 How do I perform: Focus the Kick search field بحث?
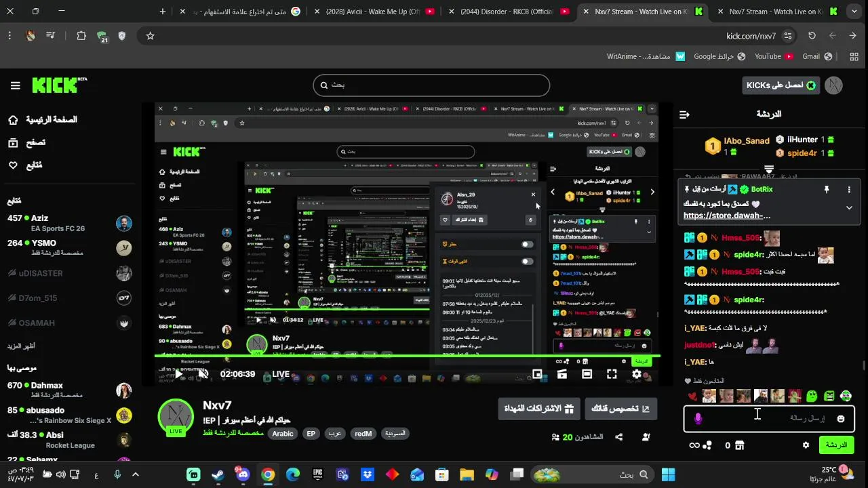point(431,85)
